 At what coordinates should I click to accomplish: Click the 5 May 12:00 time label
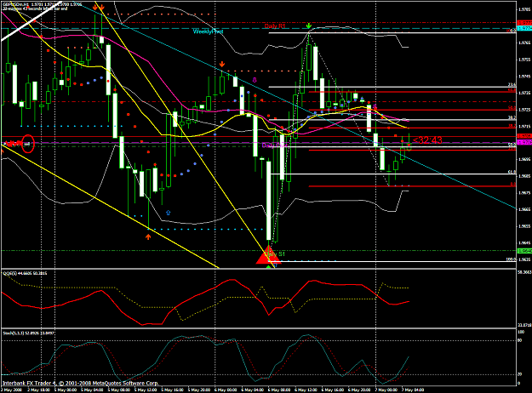point(146,390)
